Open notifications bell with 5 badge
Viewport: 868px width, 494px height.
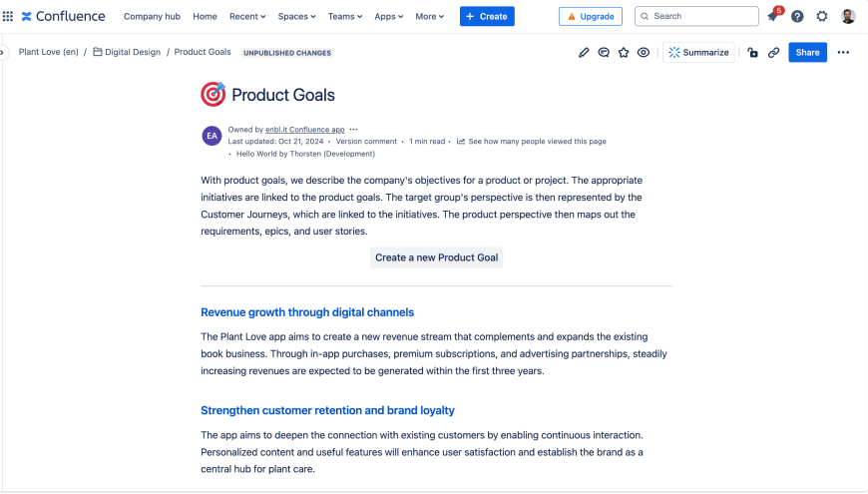click(x=772, y=16)
